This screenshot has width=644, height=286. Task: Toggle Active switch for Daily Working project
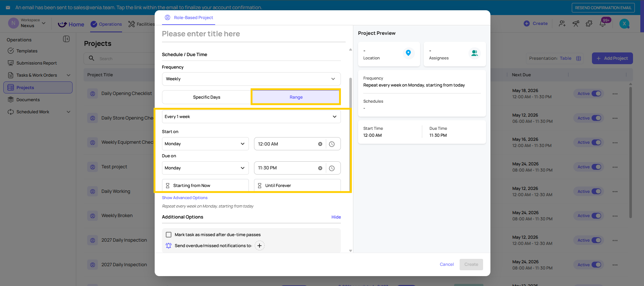(x=597, y=191)
